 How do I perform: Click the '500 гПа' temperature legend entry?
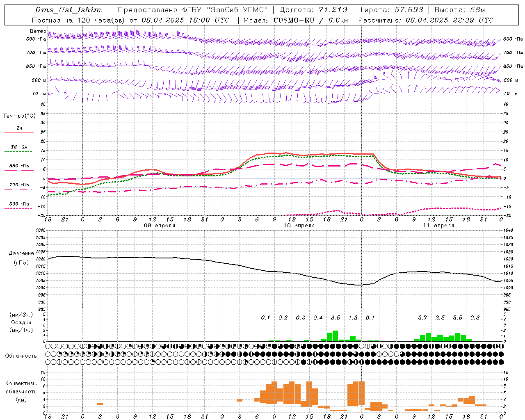(19, 204)
